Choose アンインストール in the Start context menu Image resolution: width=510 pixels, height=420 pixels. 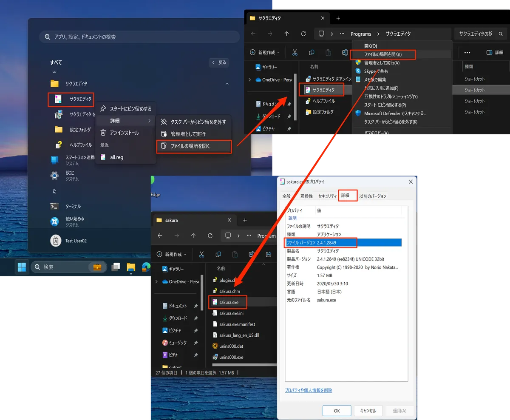[125, 133]
